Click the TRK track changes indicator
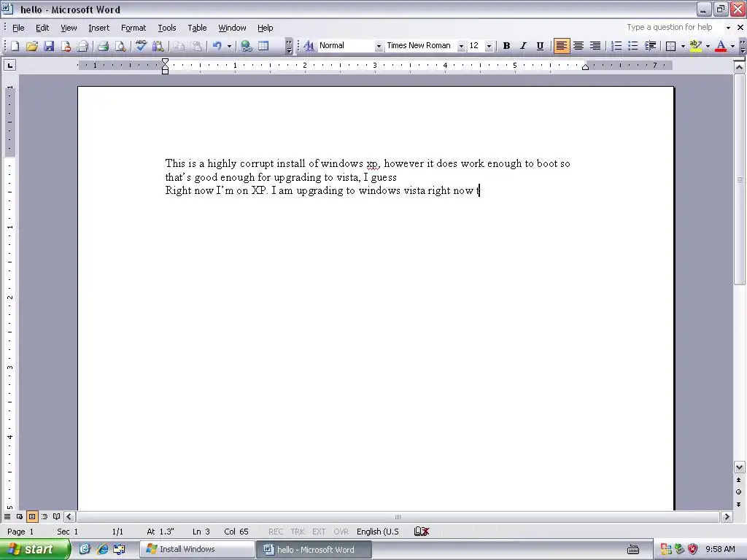This screenshot has height=560, width=747. [298, 532]
